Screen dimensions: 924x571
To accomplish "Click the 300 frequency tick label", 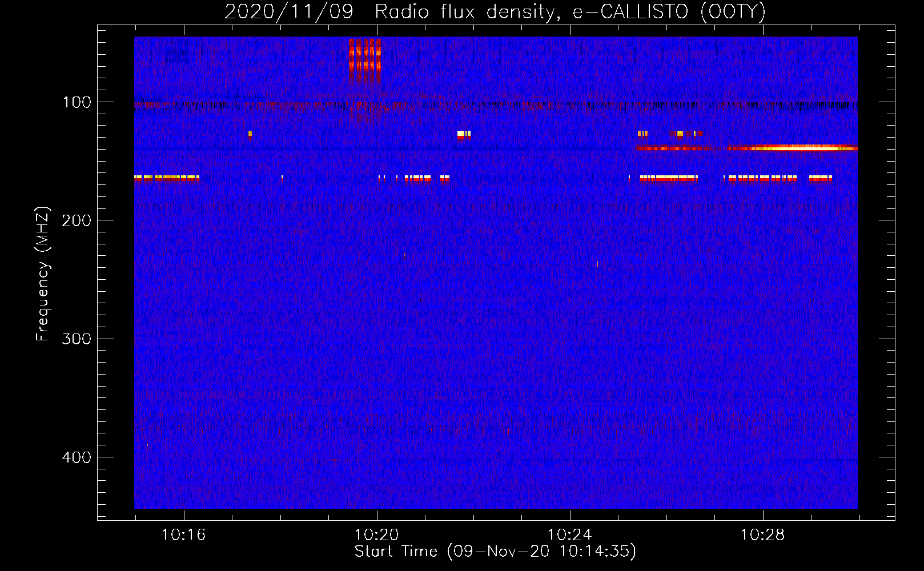I will (77, 339).
